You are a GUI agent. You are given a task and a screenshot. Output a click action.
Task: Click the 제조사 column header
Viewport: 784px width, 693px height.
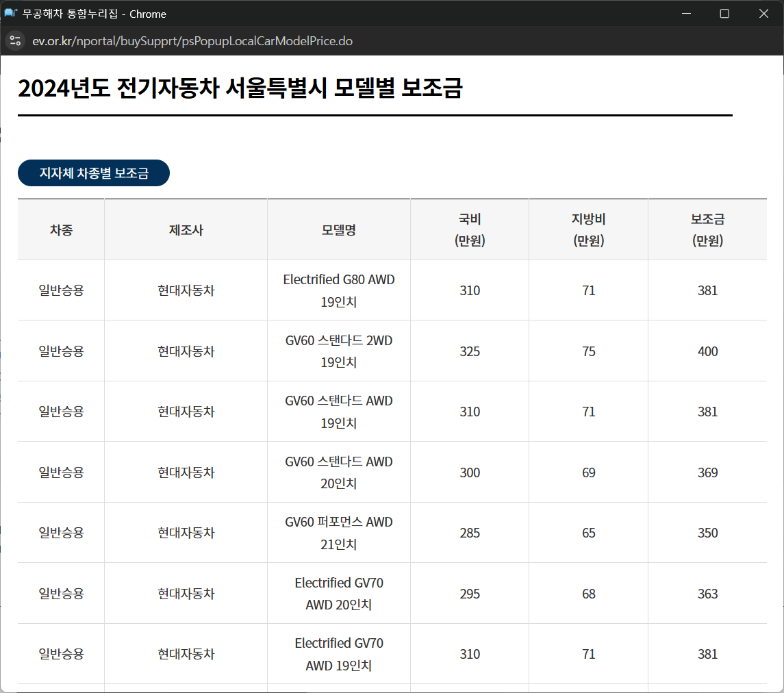[186, 230]
